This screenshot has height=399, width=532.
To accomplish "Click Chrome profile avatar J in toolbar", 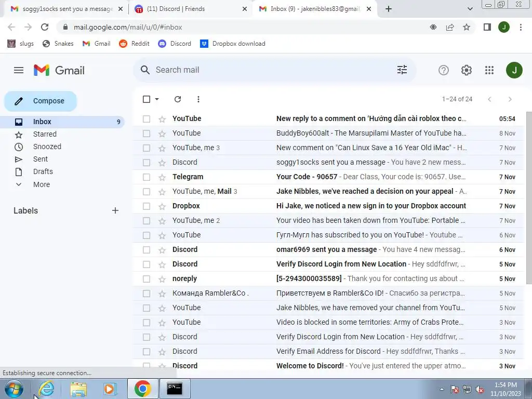I will click(x=504, y=27).
